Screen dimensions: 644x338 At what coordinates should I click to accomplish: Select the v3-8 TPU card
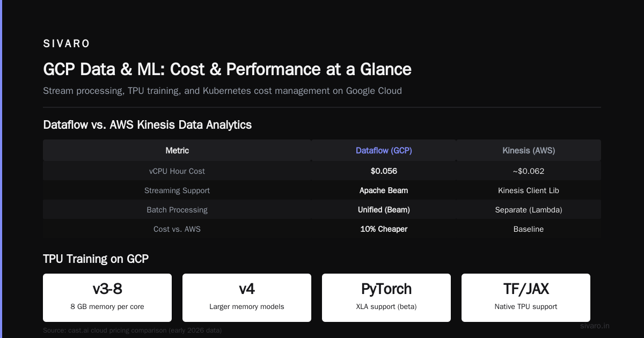107,298
